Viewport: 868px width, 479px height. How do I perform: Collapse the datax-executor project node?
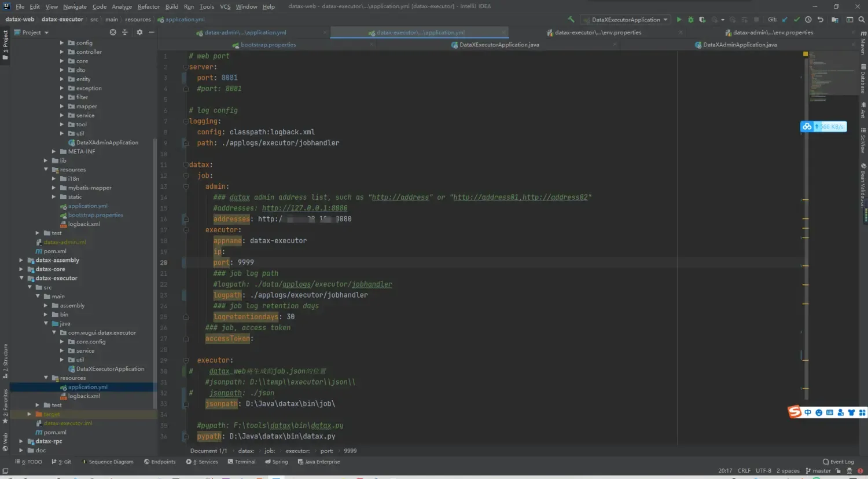tap(21, 278)
